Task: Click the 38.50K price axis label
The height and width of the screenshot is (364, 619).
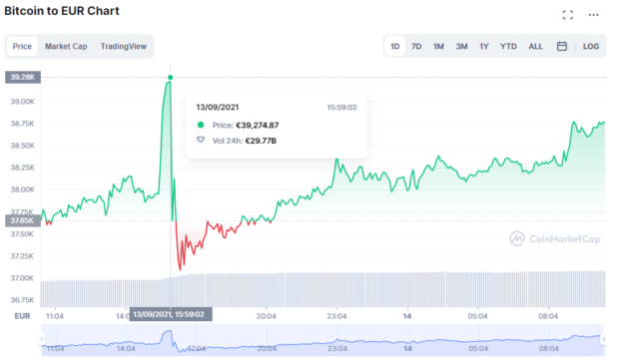Action: coord(23,146)
